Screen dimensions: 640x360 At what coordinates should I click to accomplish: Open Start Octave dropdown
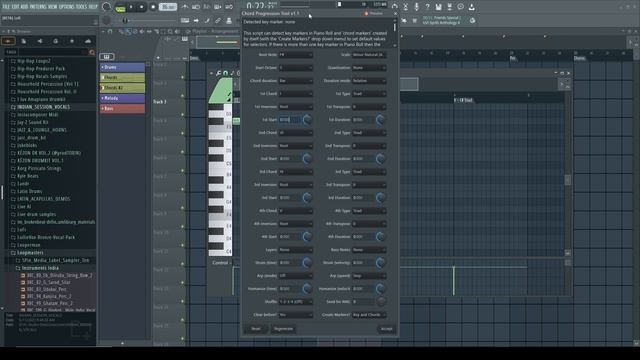point(296,68)
